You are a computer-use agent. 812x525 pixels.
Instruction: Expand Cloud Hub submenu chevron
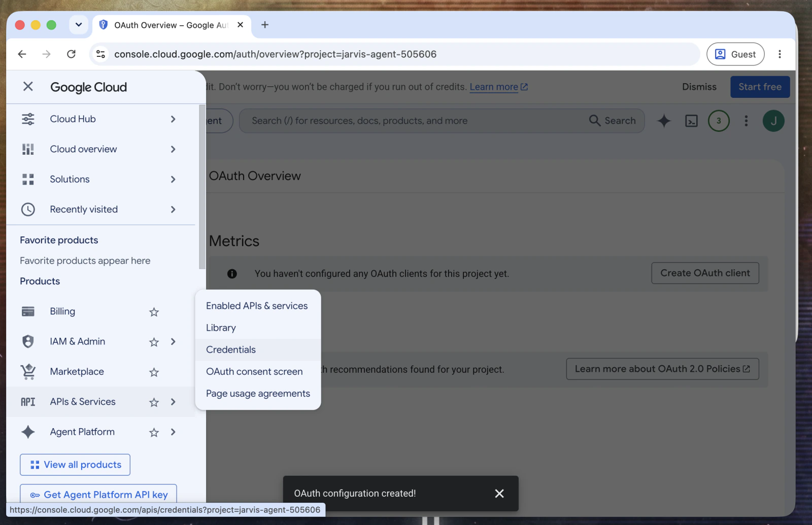tap(173, 119)
